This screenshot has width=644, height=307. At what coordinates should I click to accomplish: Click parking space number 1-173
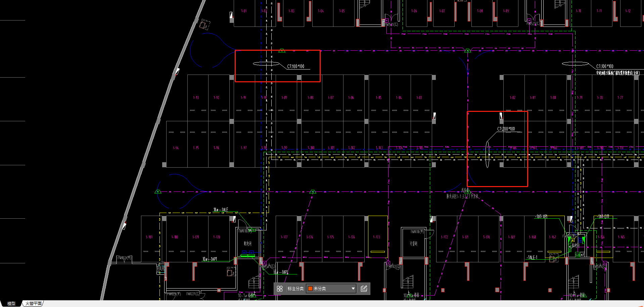[x=376, y=237]
